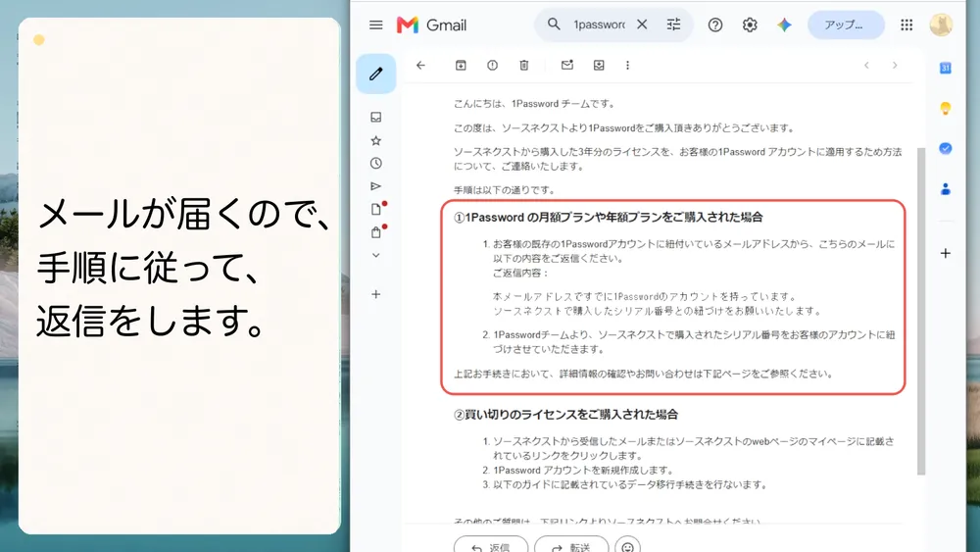This screenshot has height=552, width=980.
Task: Open Drafts in sidebar
Action: click(x=376, y=209)
